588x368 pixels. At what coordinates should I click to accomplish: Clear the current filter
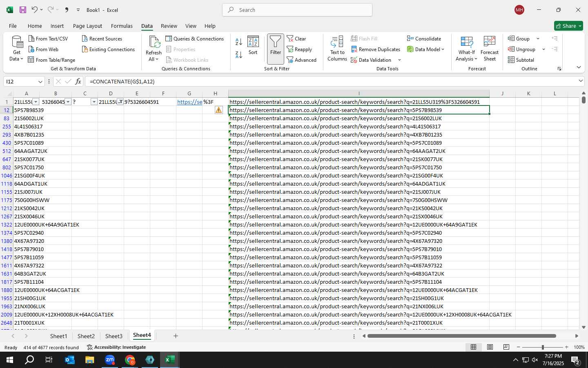coord(297,38)
